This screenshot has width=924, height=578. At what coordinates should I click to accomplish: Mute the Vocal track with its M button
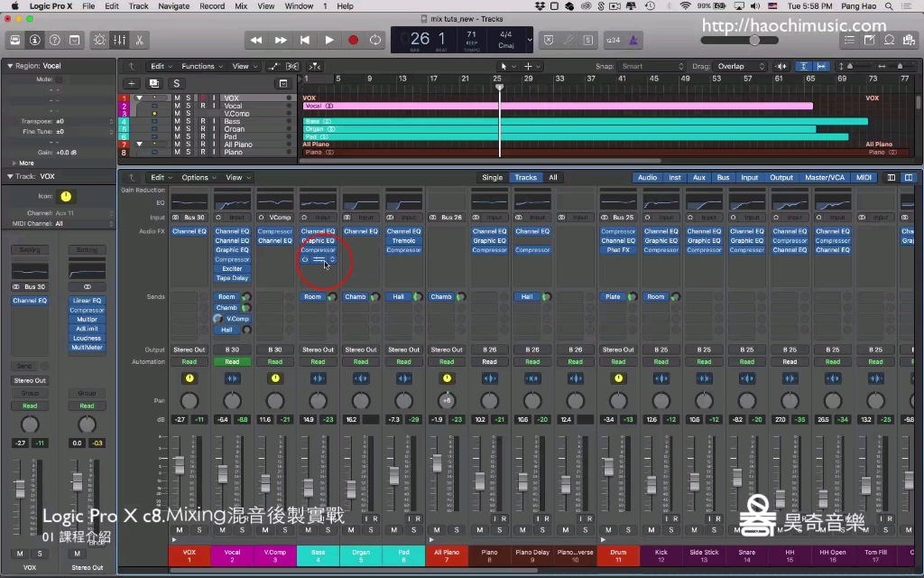177,106
